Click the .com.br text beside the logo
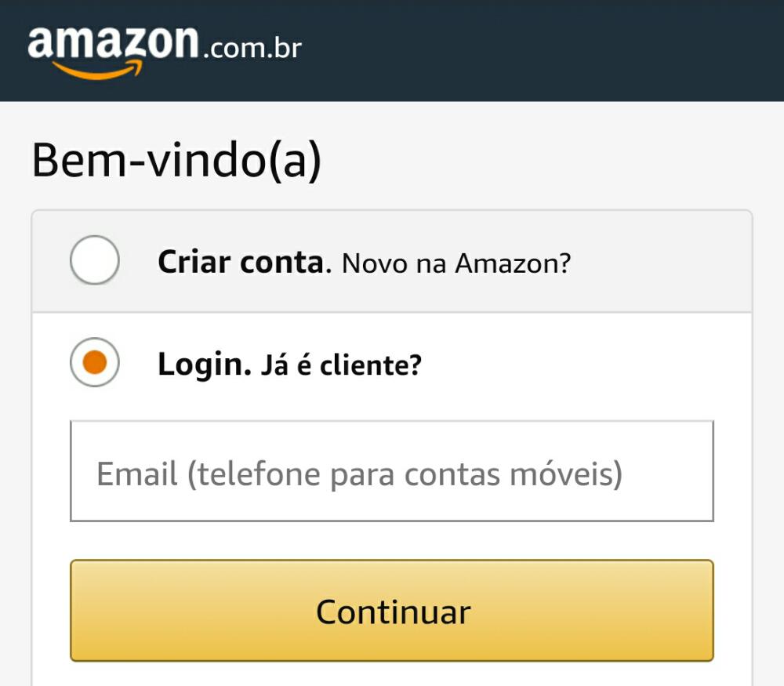Screen dimensions: 784x686 click(251, 49)
